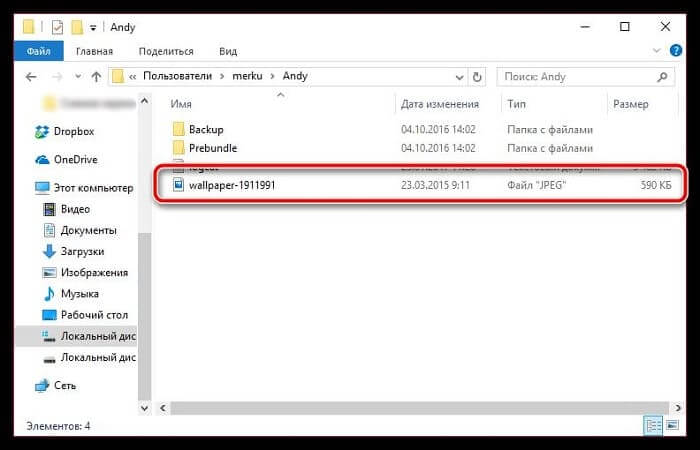The width and height of the screenshot is (700, 450).
Task: Open OneDrive in the navigation pane
Action: pyautogui.click(x=75, y=159)
